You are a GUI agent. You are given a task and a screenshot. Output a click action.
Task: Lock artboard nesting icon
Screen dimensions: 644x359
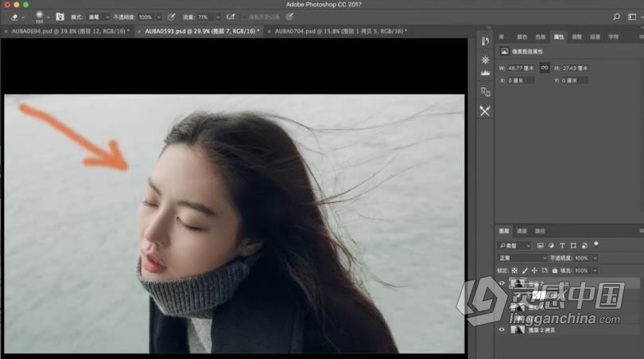coord(545,271)
